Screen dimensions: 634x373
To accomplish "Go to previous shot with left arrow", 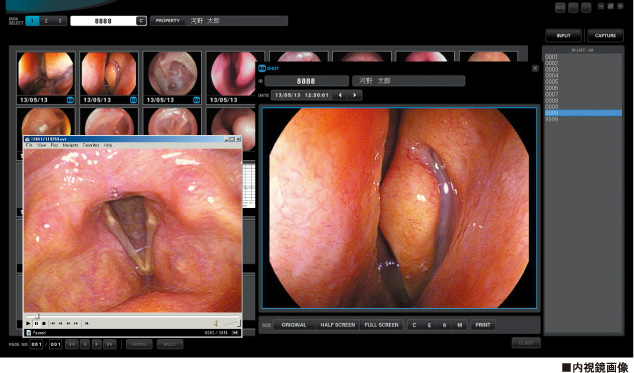I will (340, 95).
